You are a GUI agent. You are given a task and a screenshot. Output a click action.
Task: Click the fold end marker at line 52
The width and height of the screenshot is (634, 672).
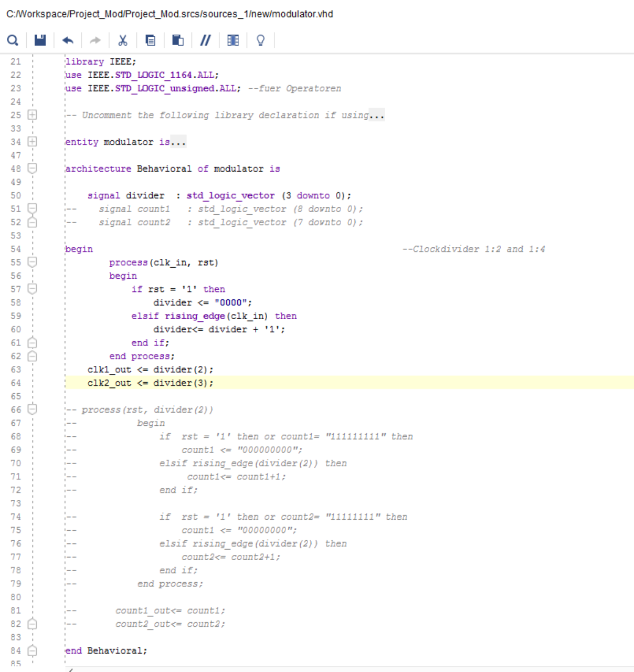[32, 222]
